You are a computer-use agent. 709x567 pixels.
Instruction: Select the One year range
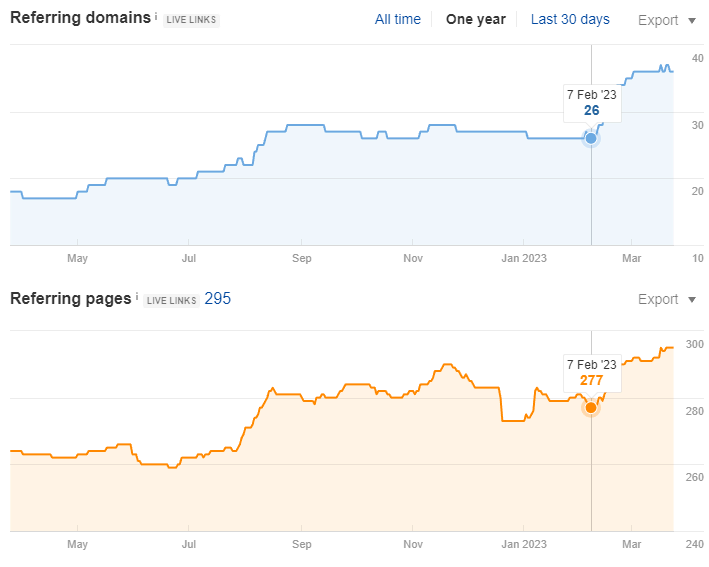[x=476, y=19]
